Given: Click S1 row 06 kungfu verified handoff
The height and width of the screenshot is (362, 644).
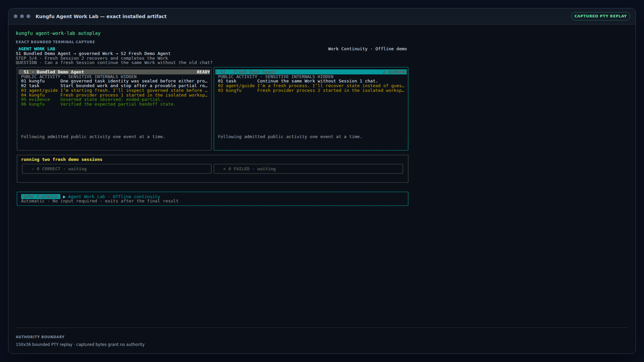Looking at the screenshot, I should click(98, 104).
